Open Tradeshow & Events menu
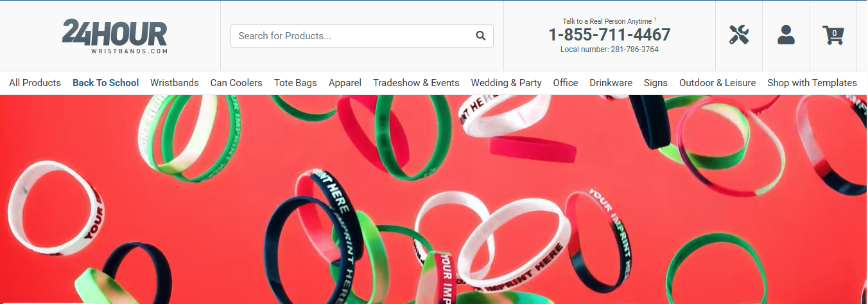This screenshot has height=304, width=868. (416, 83)
